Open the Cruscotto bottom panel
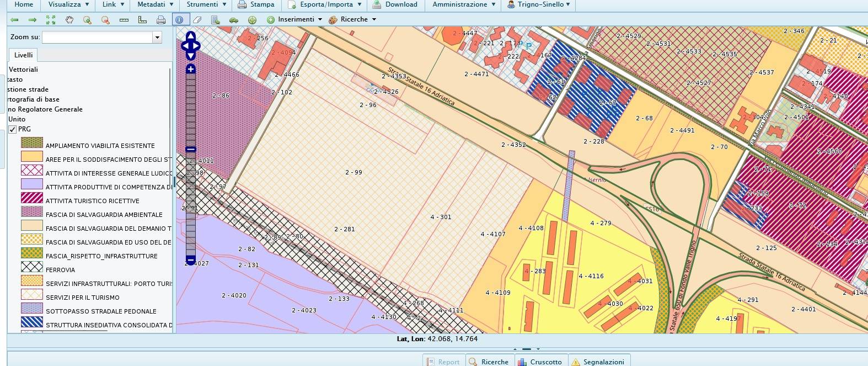Viewport: 868px width, 366px height. coord(540,362)
